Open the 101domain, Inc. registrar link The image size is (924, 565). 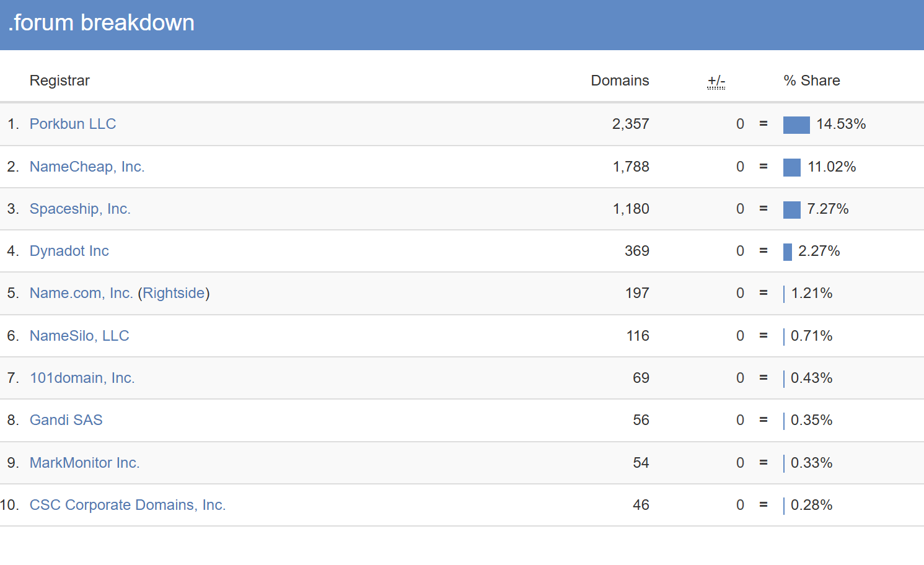click(82, 378)
